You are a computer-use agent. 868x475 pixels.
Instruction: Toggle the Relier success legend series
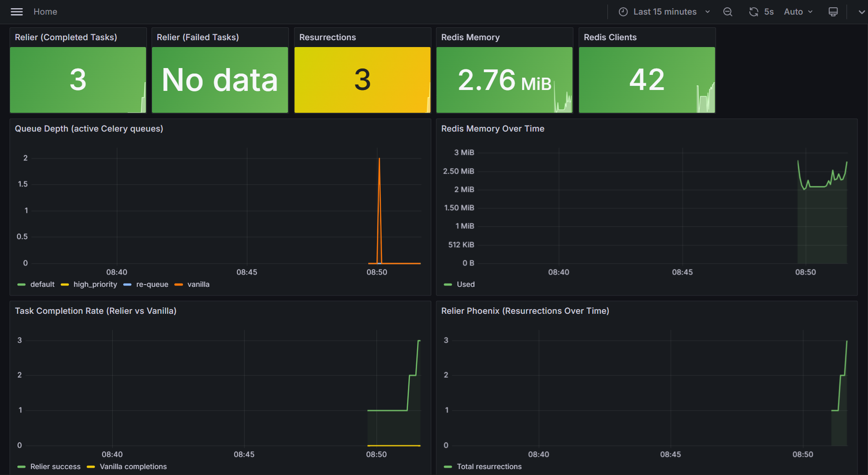(x=55, y=467)
